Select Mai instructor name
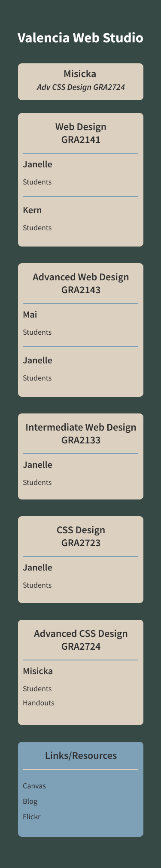 30,315
